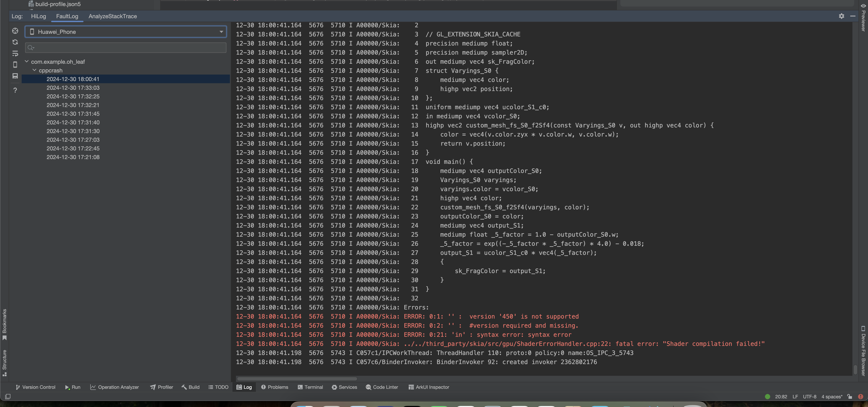
Task: Open Device File Browser side panel
Action: tap(863, 351)
